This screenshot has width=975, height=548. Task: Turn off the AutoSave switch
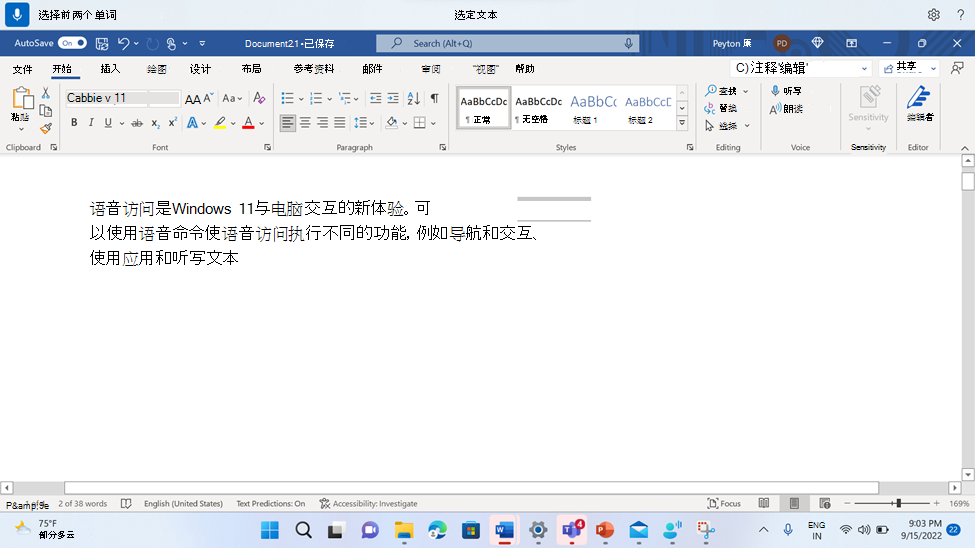tap(72, 43)
